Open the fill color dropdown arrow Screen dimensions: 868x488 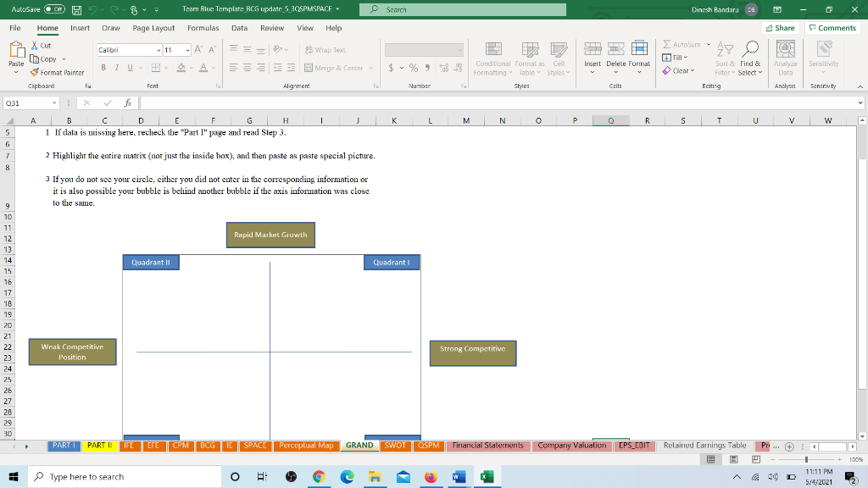click(x=194, y=69)
